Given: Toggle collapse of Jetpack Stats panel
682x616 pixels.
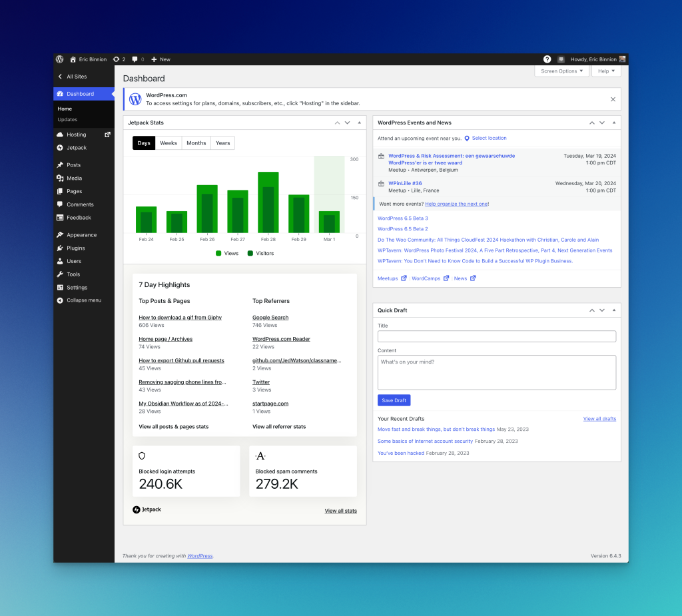Looking at the screenshot, I should 359,123.
